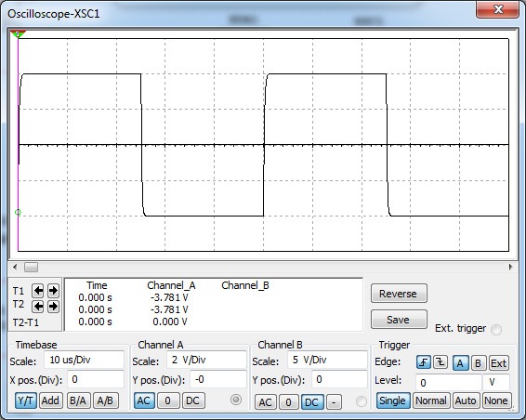Click Channel A terminal radio indicator
Viewport: 526px width, 420px height.
[236, 400]
